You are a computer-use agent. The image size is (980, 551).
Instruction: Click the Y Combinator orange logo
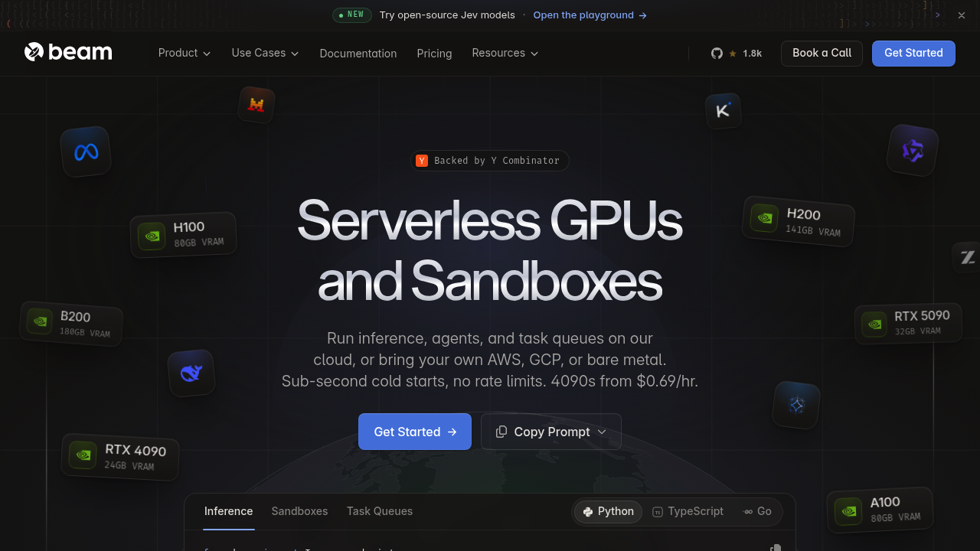click(x=422, y=161)
